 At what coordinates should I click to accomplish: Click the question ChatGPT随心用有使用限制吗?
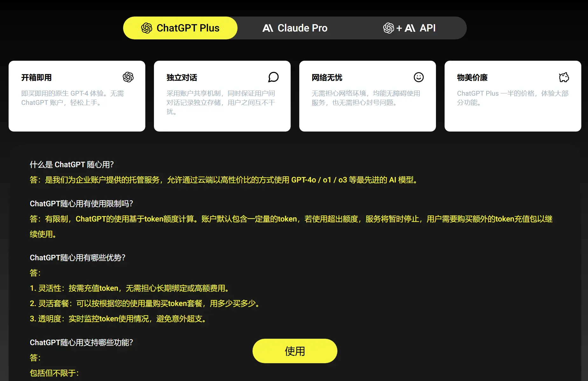(x=81, y=204)
